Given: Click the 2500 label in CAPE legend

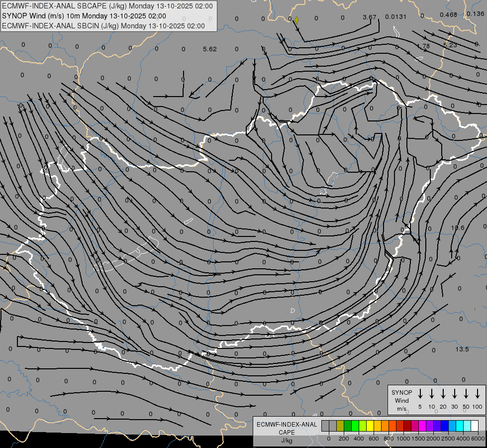Looking at the screenshot, I should (448, 439).
